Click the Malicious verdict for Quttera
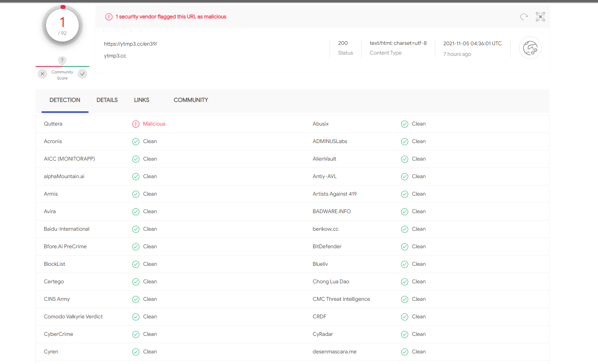 154,124
